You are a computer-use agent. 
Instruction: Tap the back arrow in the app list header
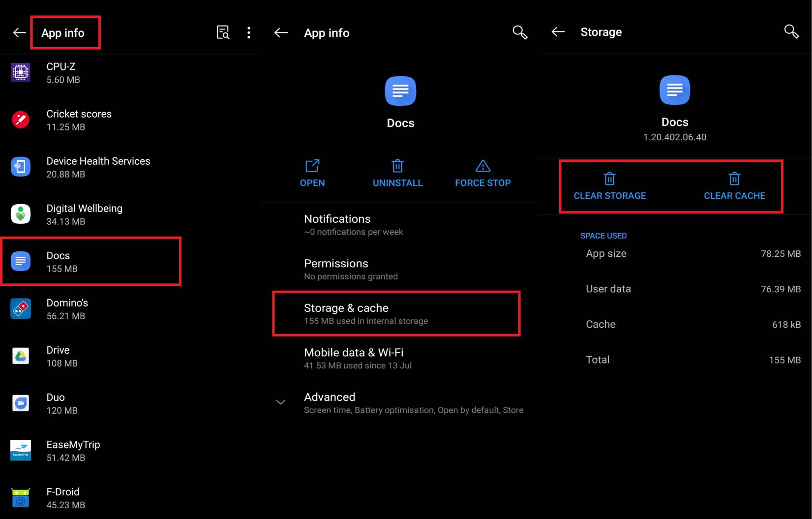[x=19, y=32]
